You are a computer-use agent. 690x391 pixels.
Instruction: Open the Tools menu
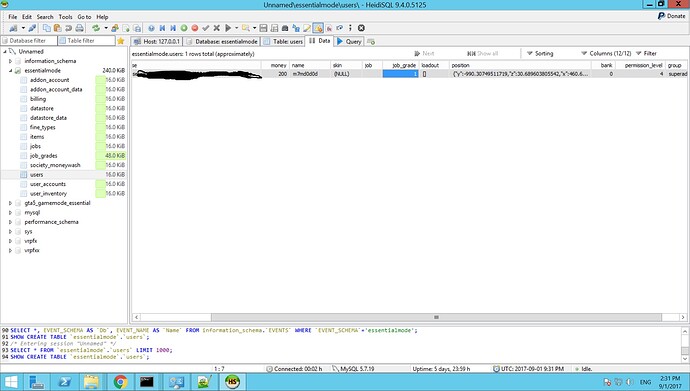tap(65, 17)
